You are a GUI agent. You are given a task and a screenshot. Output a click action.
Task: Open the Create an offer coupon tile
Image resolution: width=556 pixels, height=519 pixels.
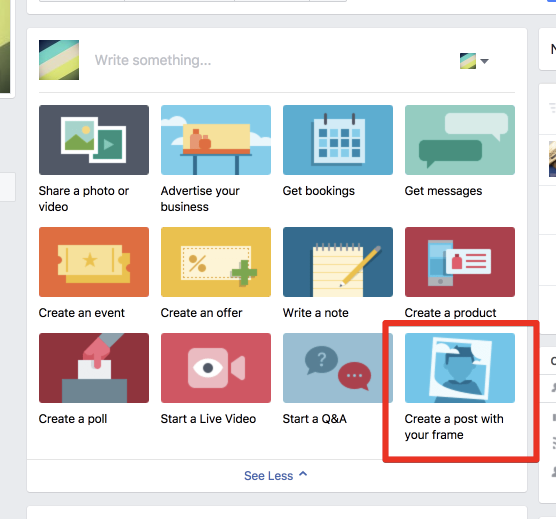[x=216, y=262]
